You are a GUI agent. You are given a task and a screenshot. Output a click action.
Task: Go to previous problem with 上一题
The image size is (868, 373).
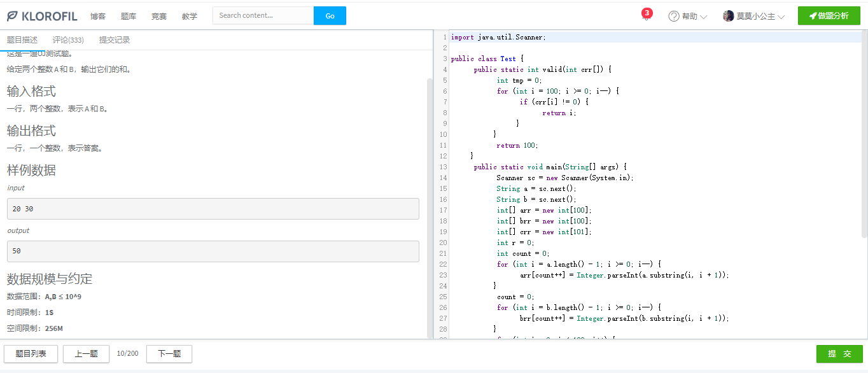coord(86,354)
